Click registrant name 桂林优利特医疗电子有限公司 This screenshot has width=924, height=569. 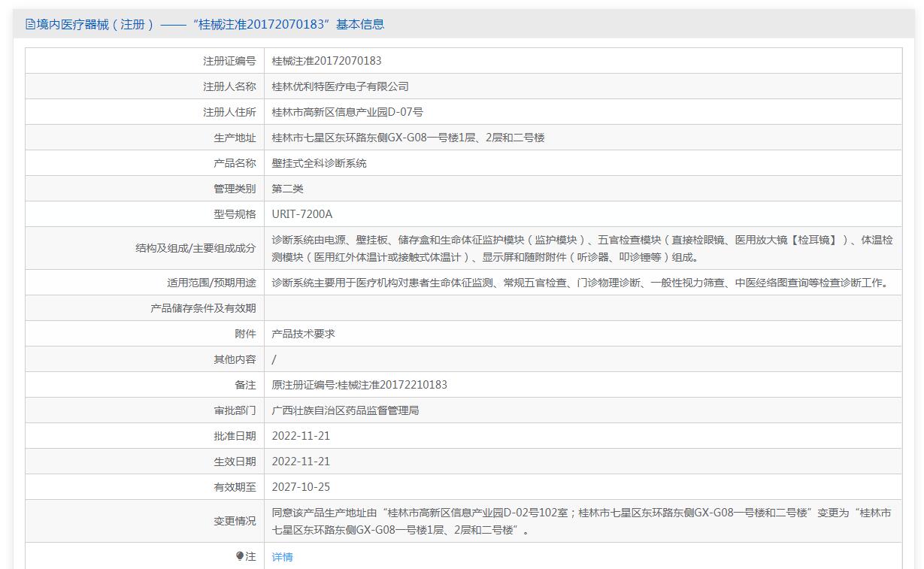pos(340,86)
